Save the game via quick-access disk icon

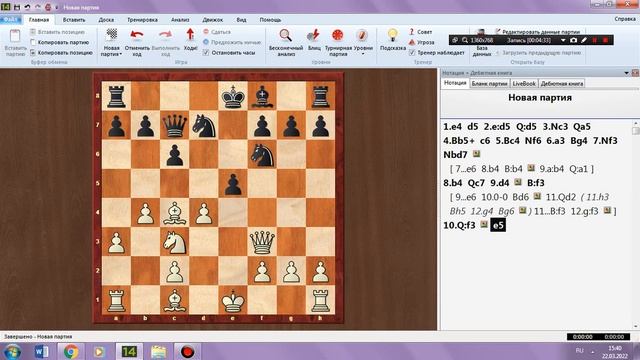point(17,7)
